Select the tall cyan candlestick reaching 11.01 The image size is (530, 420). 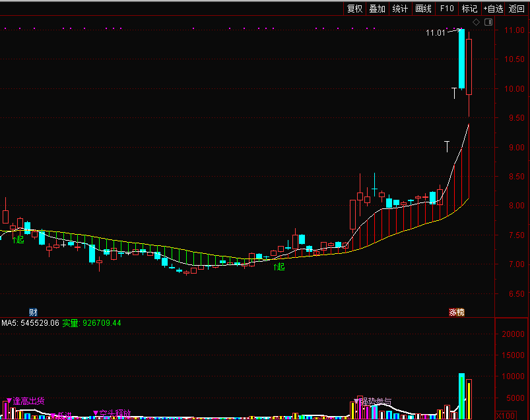click(x=461, y=59)
